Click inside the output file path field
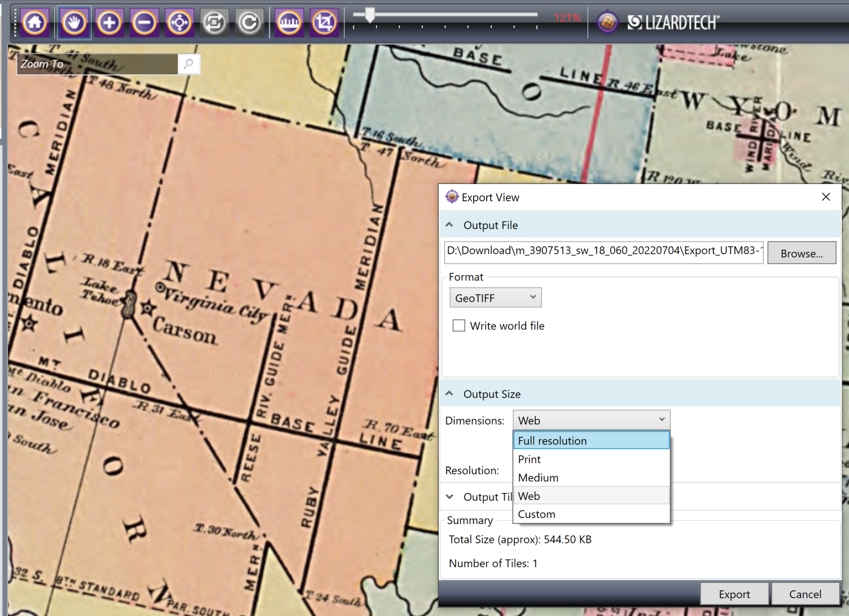The image size is (849, 616). coord(604,252)
